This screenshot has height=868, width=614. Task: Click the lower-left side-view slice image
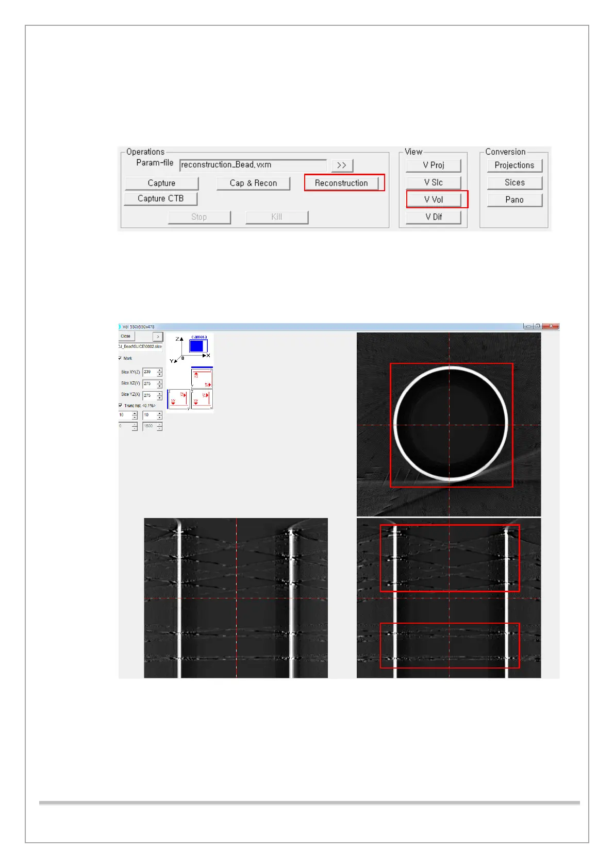(x=236, y=598)
